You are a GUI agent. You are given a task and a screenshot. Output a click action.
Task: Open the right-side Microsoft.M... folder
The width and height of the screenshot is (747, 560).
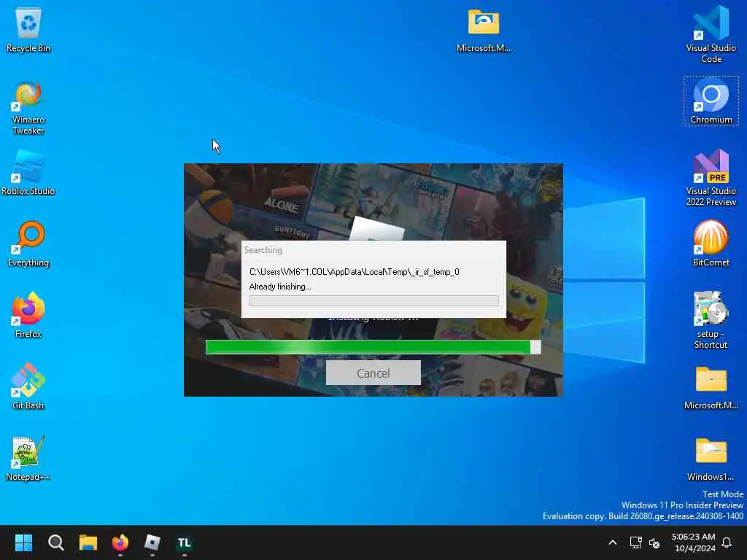click(711, 386)
